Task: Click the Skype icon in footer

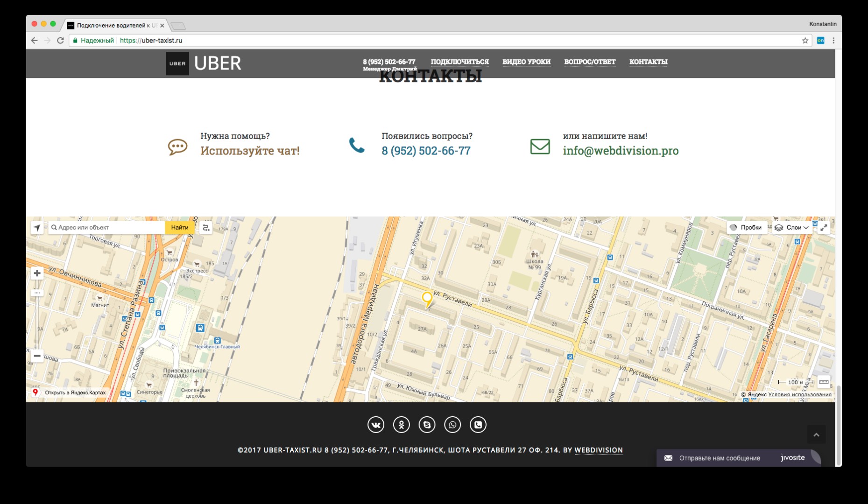Action: coord(427,425)
